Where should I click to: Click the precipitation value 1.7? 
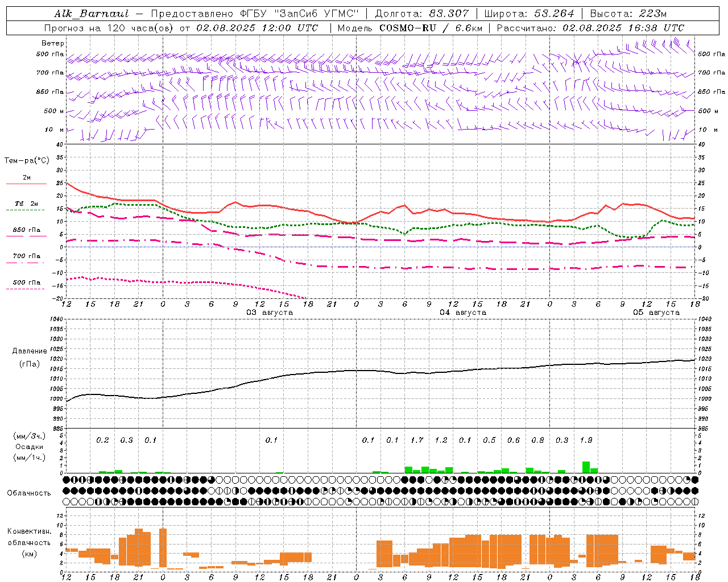[417, 440]
